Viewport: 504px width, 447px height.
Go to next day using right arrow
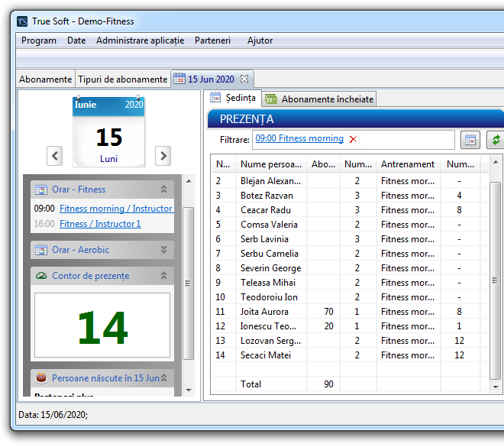click(163, 156)
